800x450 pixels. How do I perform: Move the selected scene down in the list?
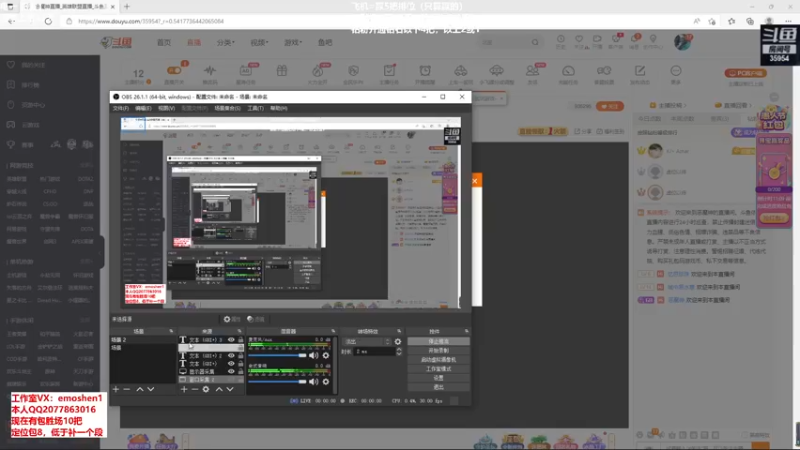point(151,389)
